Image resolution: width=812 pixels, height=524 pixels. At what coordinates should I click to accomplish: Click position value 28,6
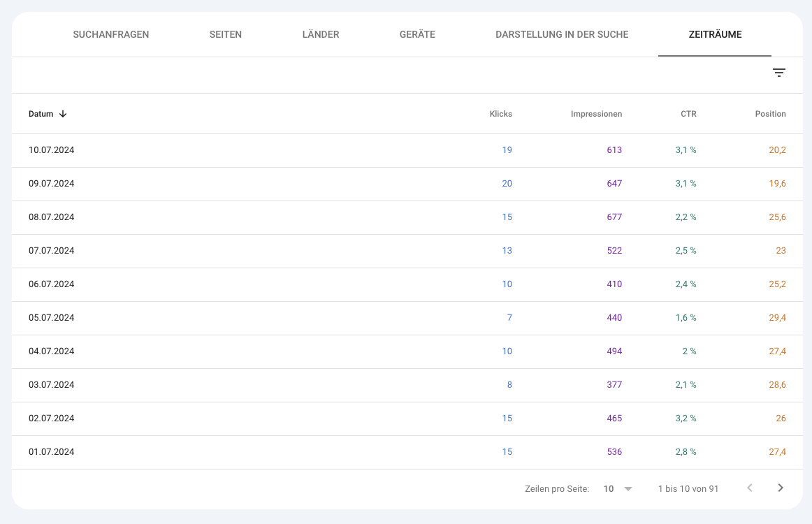(777, 385)
